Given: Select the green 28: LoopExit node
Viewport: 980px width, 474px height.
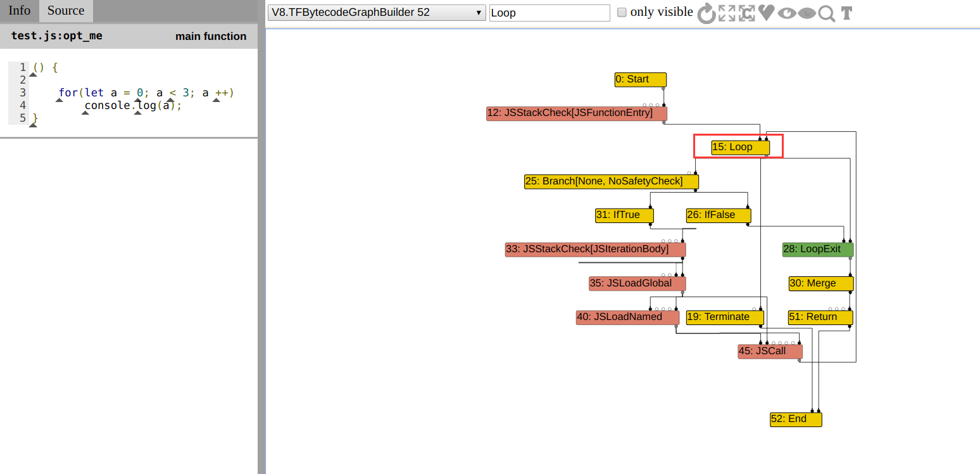Looking at the screenshot, I should [817, 249].
